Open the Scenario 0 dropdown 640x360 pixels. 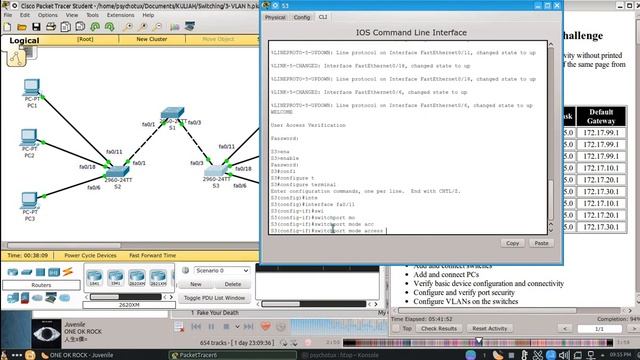click(222, 271)
